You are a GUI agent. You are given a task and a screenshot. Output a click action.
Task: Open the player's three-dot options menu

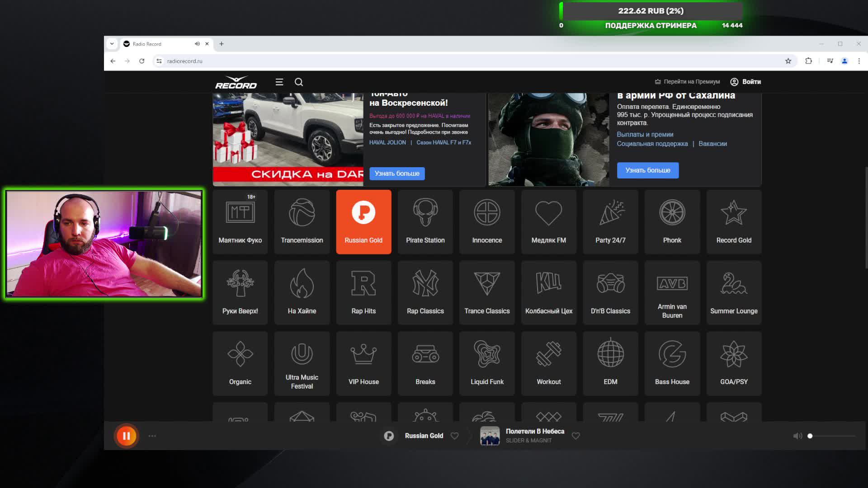click(152, 436)
